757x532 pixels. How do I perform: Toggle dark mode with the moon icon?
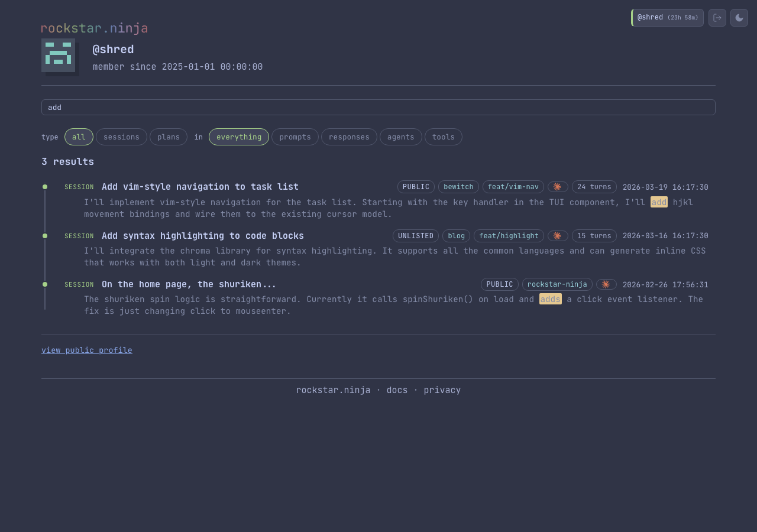point(739,18)
